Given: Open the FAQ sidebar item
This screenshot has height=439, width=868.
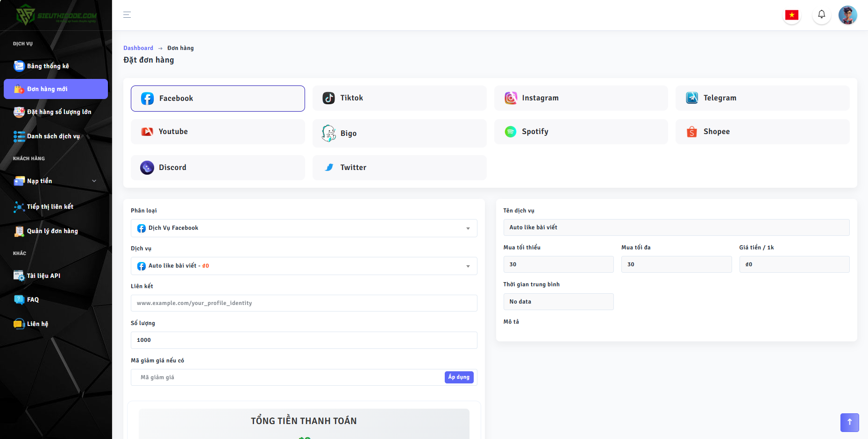Looking at the screenshot, I should 56,300.
